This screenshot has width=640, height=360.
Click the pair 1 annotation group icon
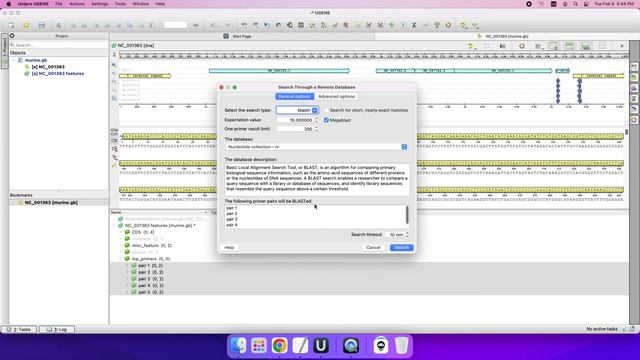[x=134, y=265]
